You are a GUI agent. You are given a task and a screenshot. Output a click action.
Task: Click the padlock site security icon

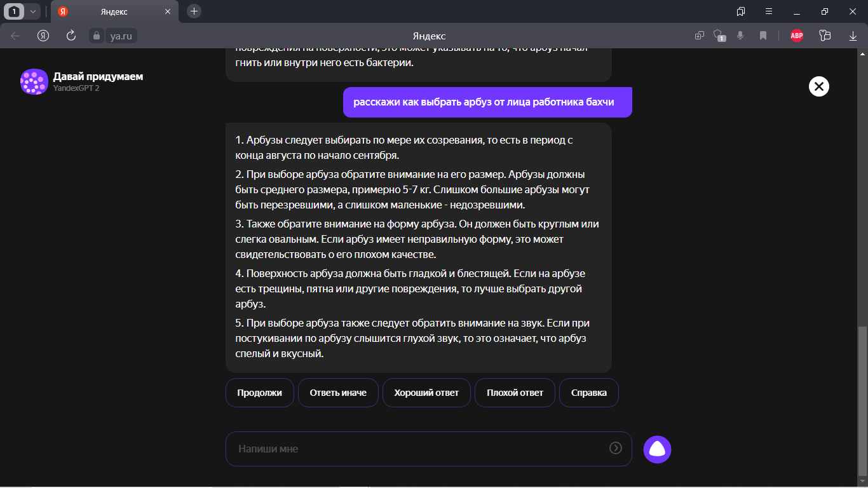coord(95,36)
